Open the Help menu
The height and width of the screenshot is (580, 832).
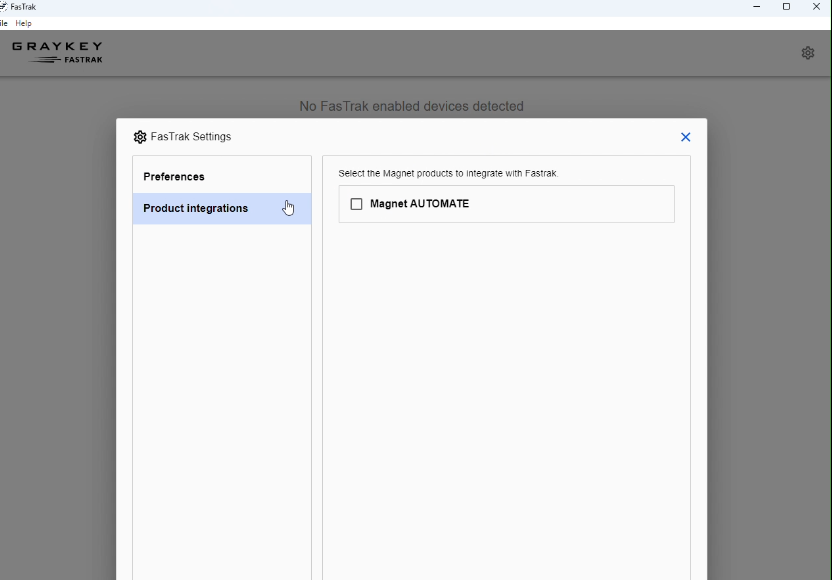(24, 23)
